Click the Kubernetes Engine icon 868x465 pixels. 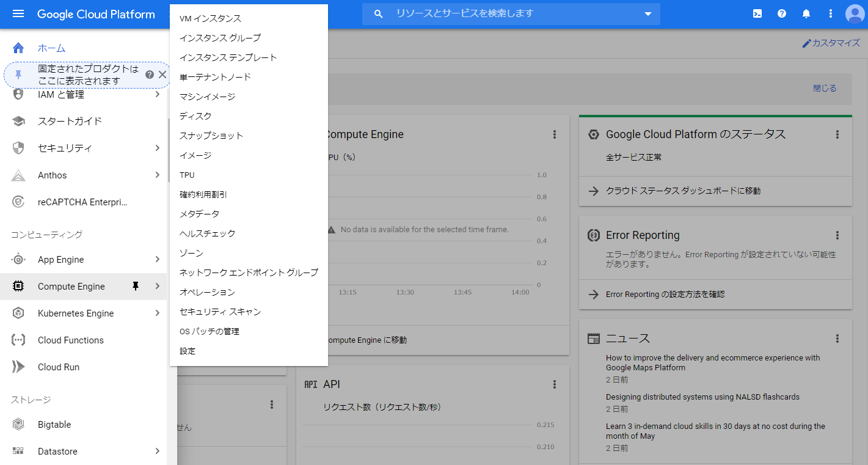(18, 313)
